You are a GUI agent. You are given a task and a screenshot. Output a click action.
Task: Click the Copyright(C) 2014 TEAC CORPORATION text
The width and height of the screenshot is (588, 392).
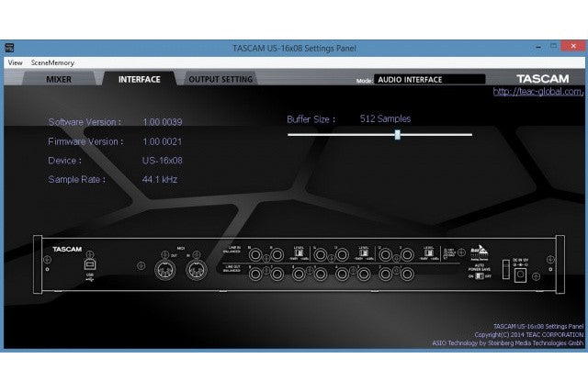[529, 335]
